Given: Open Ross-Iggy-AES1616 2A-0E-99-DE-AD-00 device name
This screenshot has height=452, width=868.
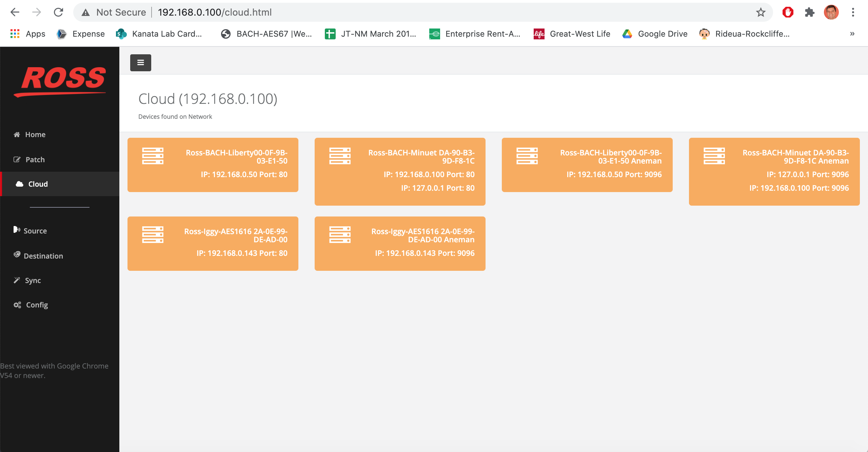Looking at the screenshot, I should point(236,236).
